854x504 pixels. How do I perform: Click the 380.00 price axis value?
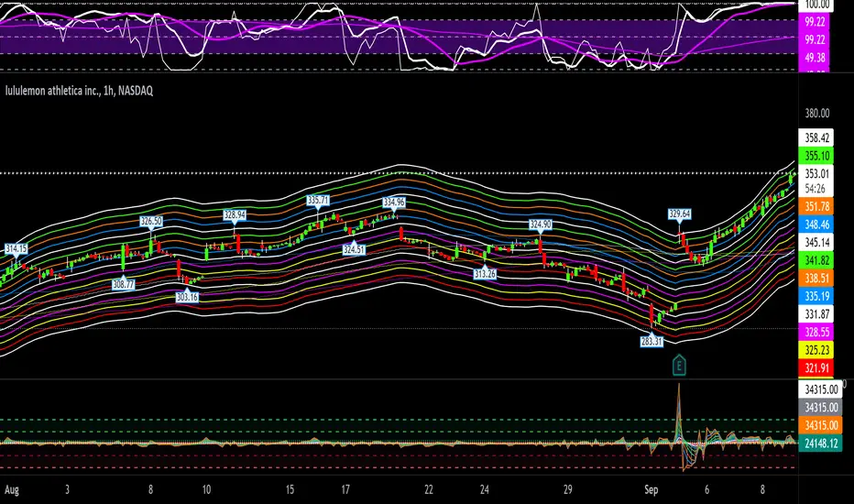(817, 114)
